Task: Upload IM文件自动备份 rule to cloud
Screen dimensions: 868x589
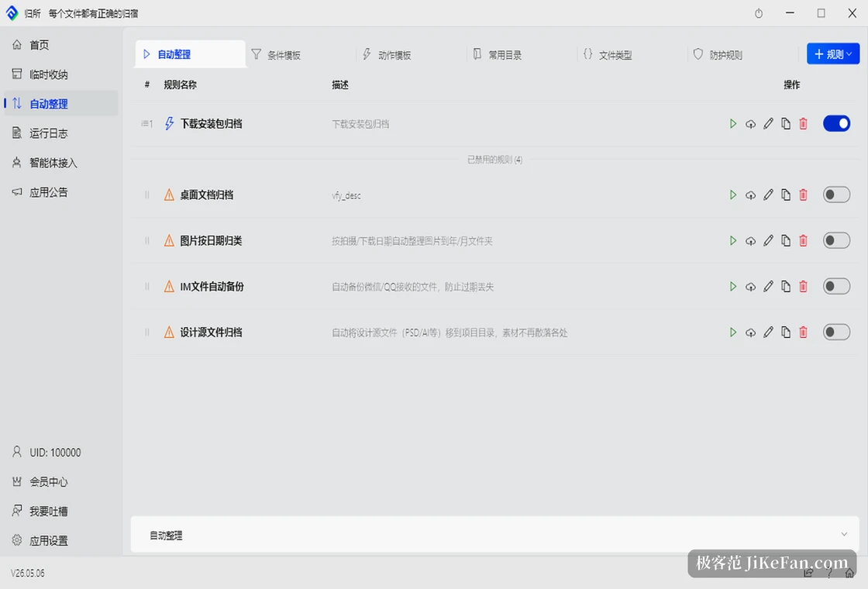Action: point(750,287)
